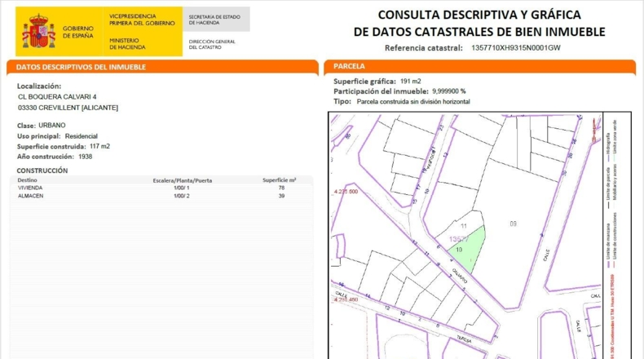Click the 'Superficie gráfica:' label
Screen dimensions: 644x359
(x=364, y=82)
